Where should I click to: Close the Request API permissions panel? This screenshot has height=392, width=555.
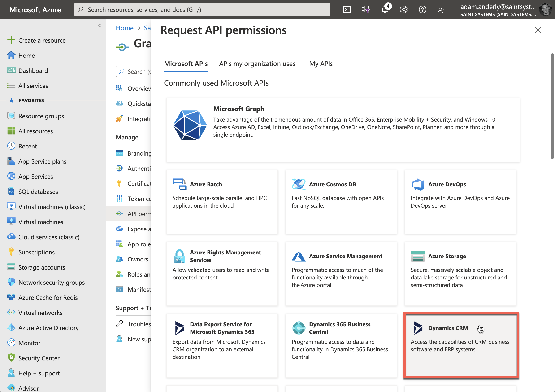(538, 30)
